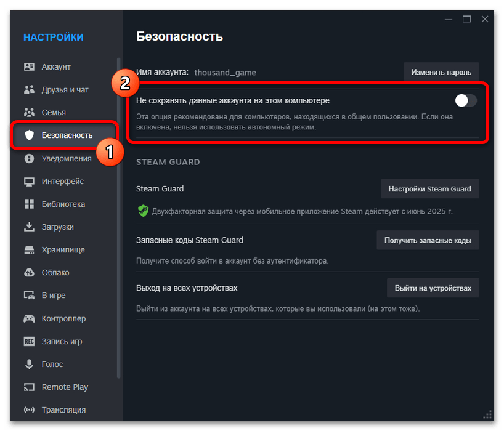Click the Friends and chat people icon
This screenshot has width=504, height=431.
29,90
